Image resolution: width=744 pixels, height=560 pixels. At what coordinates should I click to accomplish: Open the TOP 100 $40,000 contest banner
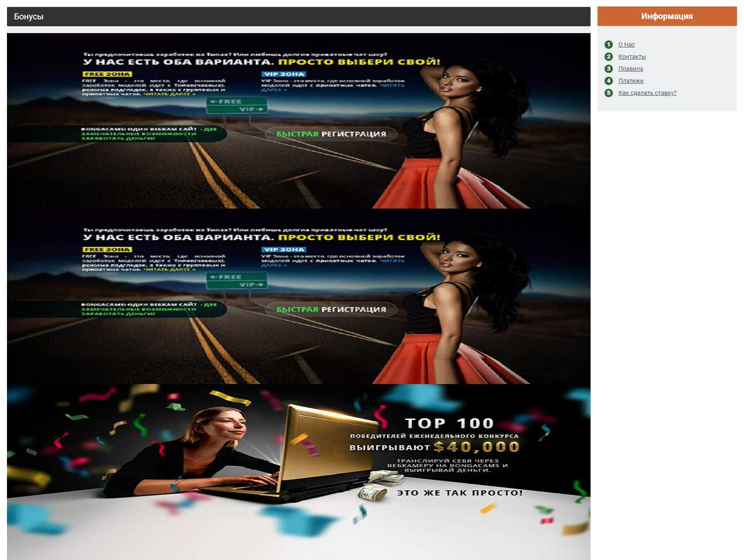pyautogui.click(x=298, y=472)
